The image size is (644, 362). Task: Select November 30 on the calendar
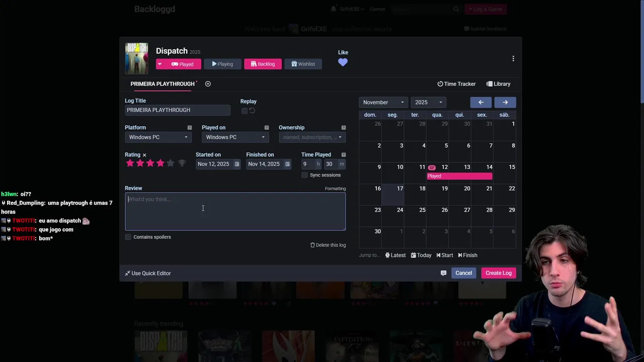pyautogui.click(x=370, y=238)
